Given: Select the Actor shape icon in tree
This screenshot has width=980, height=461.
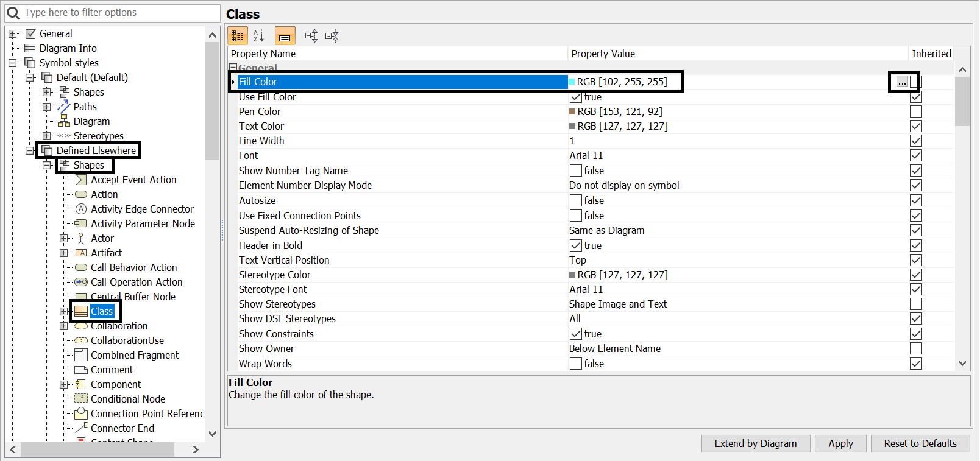Looking at the screenshot, I should (x=80, y=238).
